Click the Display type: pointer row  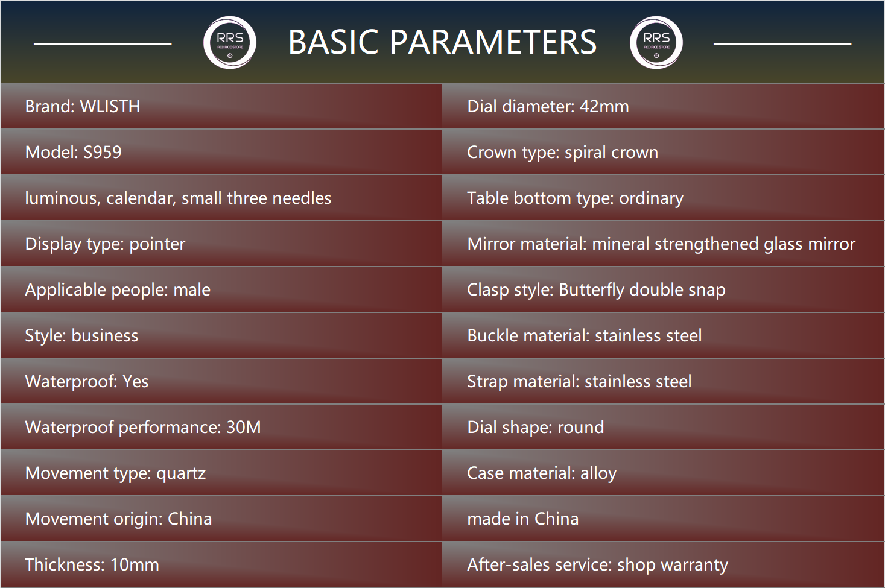point(105,244)
